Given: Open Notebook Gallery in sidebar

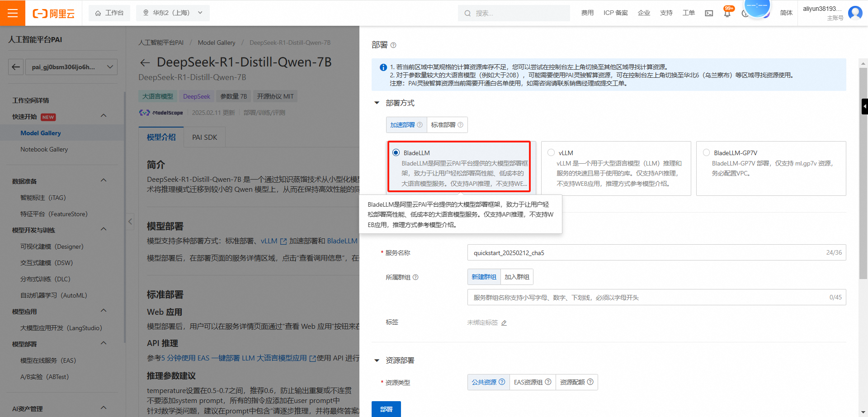Looking at the screenshot, I should click(44, 149).
